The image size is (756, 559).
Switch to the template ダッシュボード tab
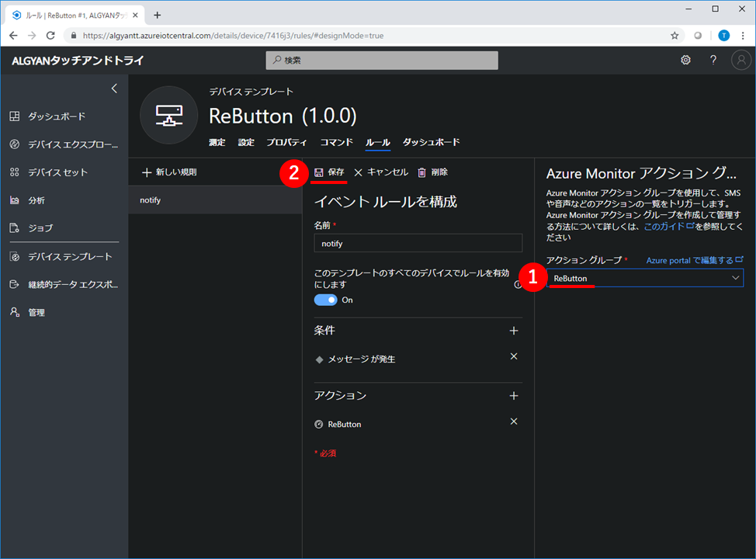coord(431,142)
